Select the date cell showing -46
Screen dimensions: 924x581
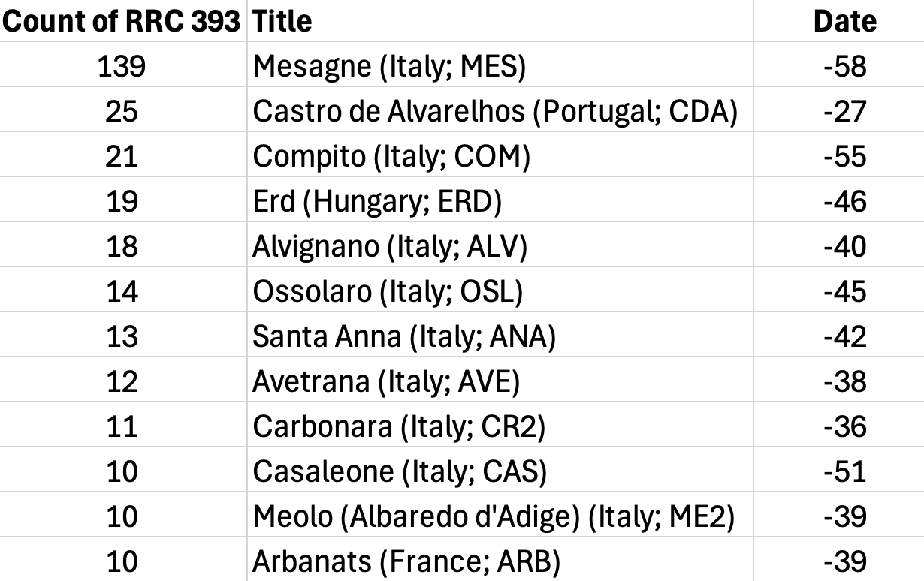click(844, 202)
